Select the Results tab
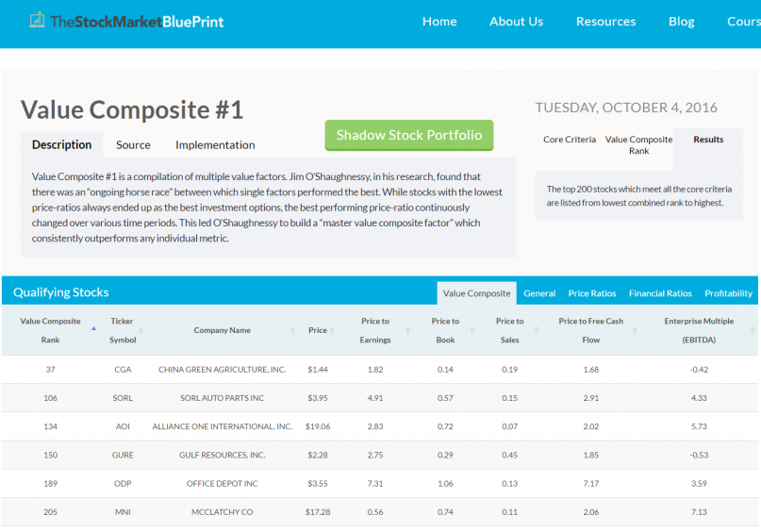The height and width of the screenshot is (532, 761). (708, 140)
